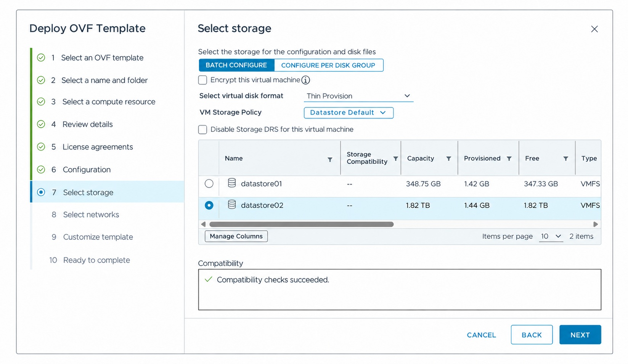Click the Back button
Screen dimensions: 628x364
coord(532,335)
